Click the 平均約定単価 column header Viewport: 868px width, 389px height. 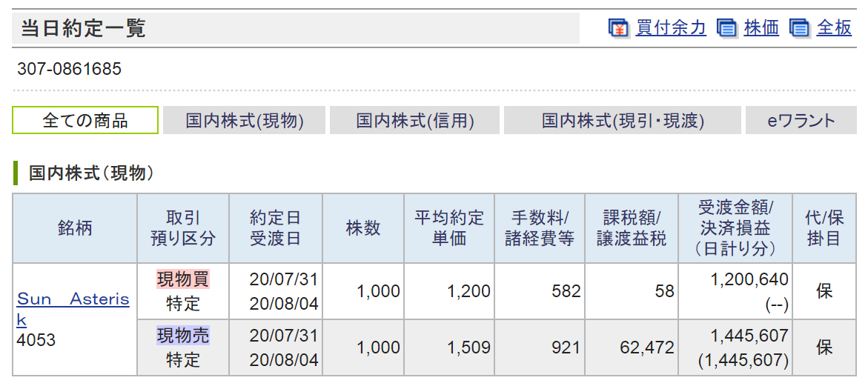(x=449, y=228)
